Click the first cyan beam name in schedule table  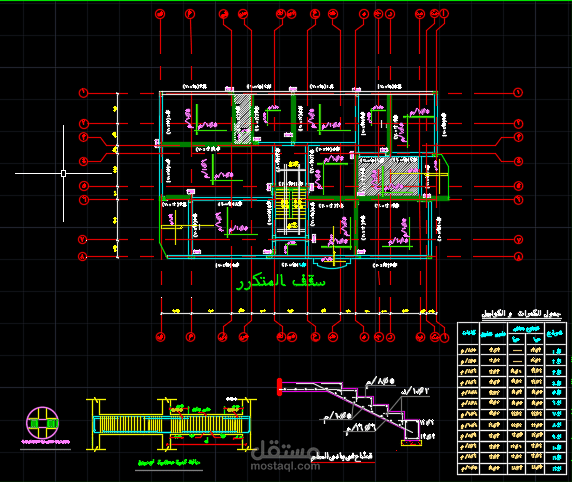pyautogui.click(x=556, y=351)
